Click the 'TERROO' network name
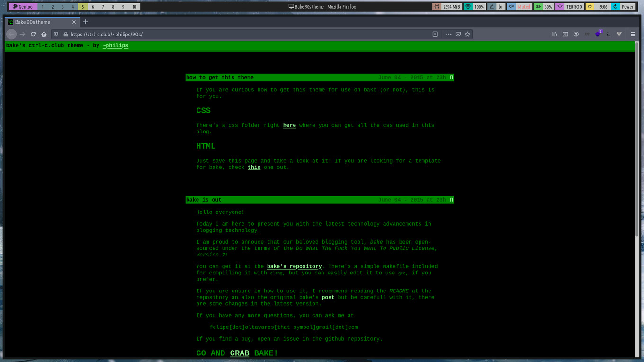The width and height of the screenshot is (644, 362). point(574,7)
